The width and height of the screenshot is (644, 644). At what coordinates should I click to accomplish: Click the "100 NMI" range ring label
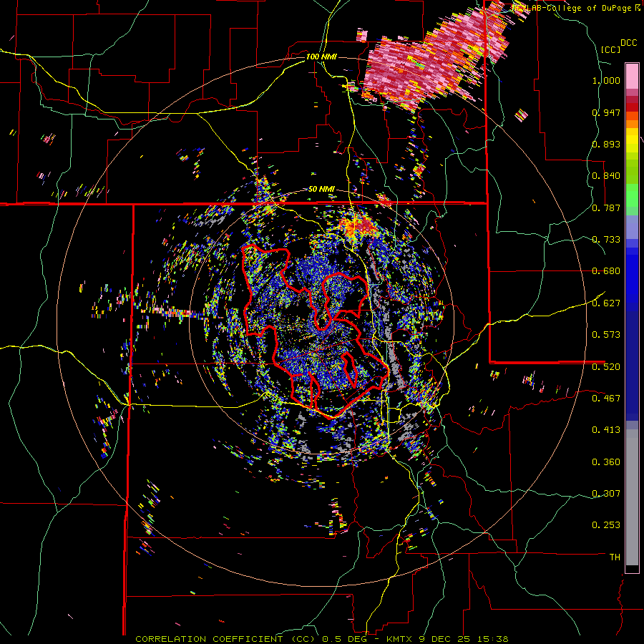click(x=321, y=57)
